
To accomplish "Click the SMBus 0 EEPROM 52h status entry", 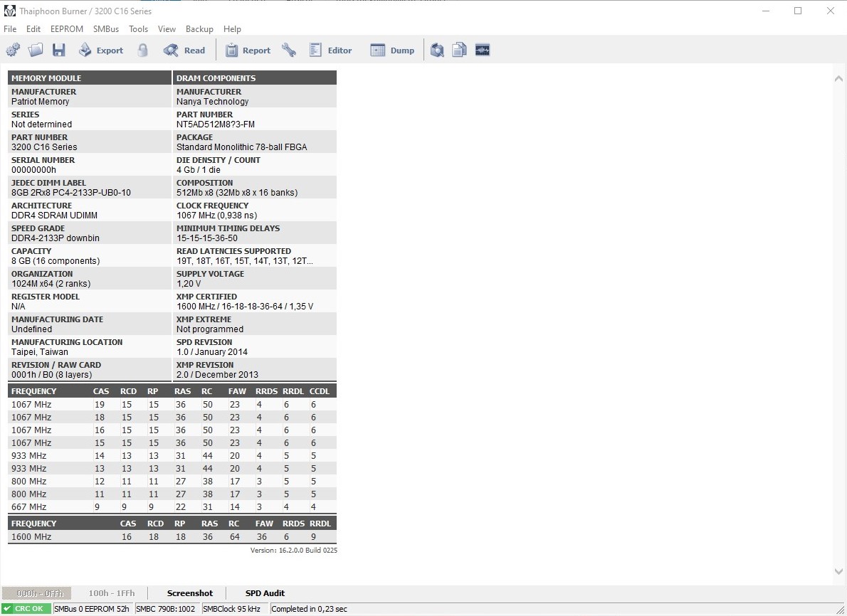I will [x=93, y=608].
